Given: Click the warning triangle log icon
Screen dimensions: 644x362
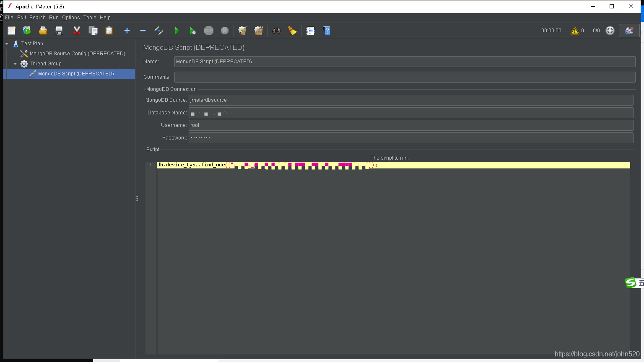Looking at the screenshot, I should click(x=574, y=31).
